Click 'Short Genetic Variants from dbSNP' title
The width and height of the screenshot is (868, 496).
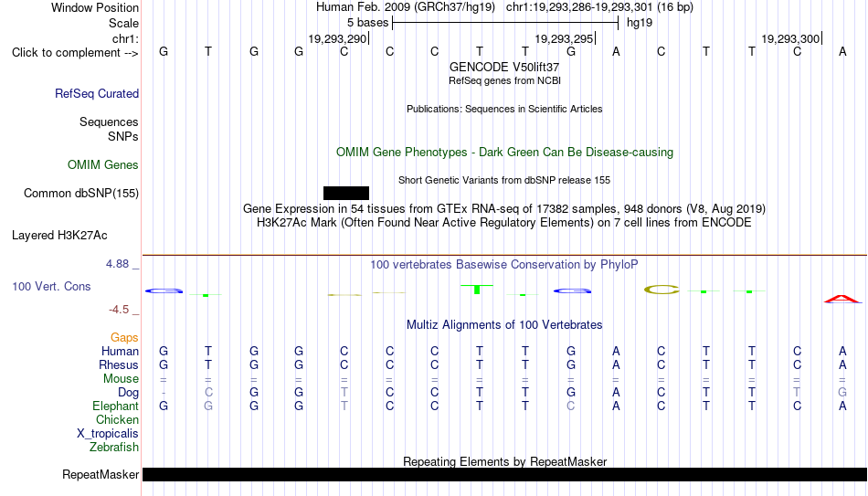[504, 180]
